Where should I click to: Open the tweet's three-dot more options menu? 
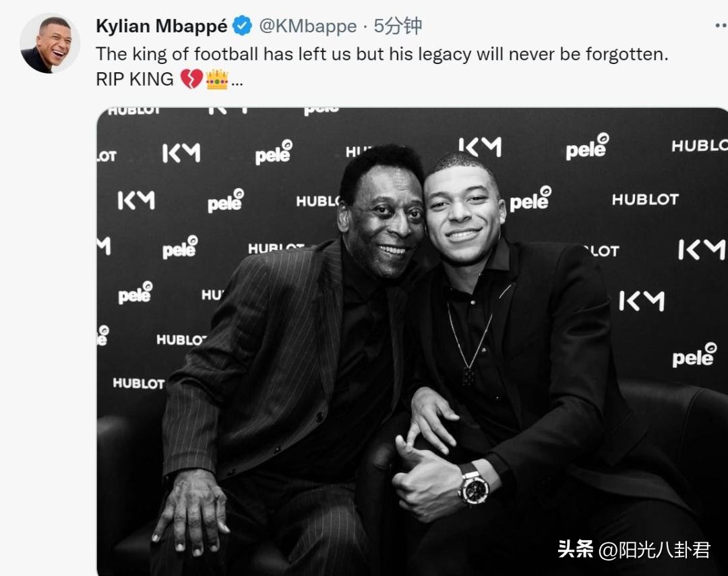click(x=721, y=26)
